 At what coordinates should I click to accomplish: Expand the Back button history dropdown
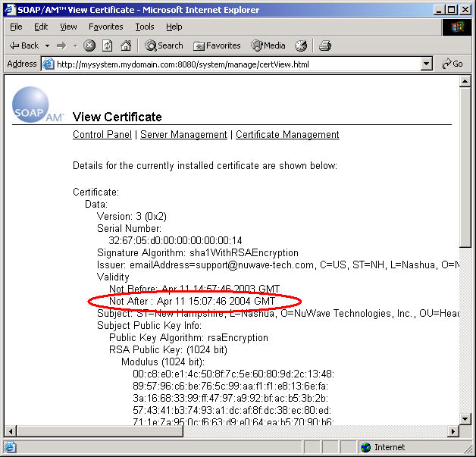coord(47,45)
